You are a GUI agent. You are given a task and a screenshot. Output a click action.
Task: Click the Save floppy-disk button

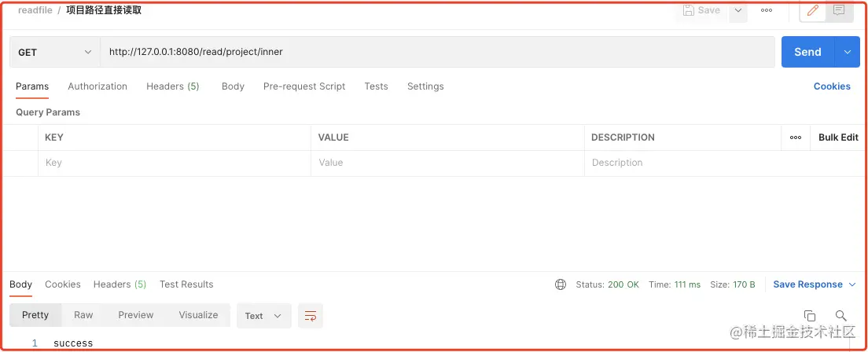coord(701,10)
